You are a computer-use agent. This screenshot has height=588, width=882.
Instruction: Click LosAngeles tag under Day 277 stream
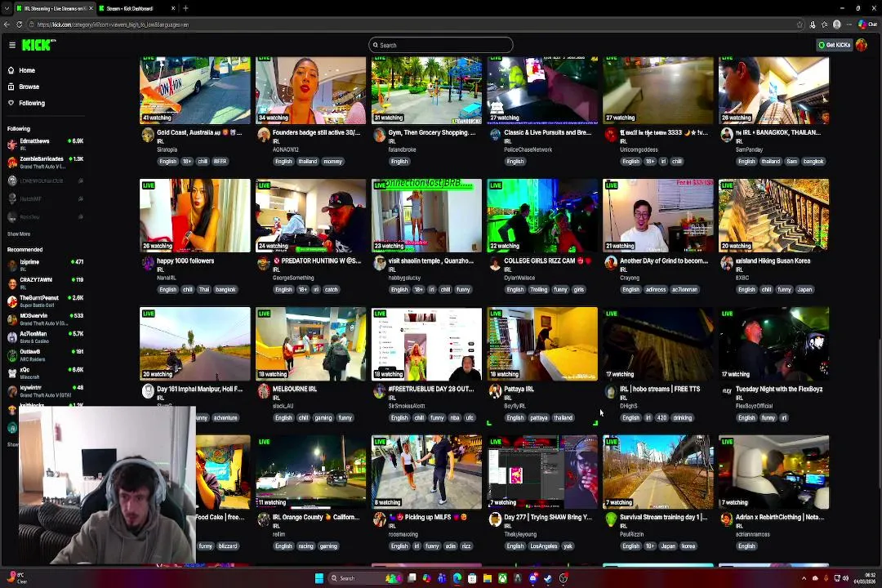pos(543,546)
